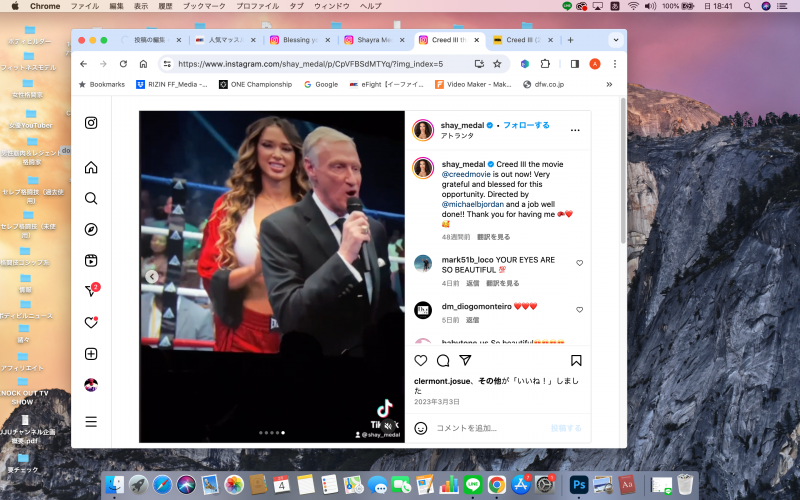Expand the Instagram hamburger More menu

(91, 421)
